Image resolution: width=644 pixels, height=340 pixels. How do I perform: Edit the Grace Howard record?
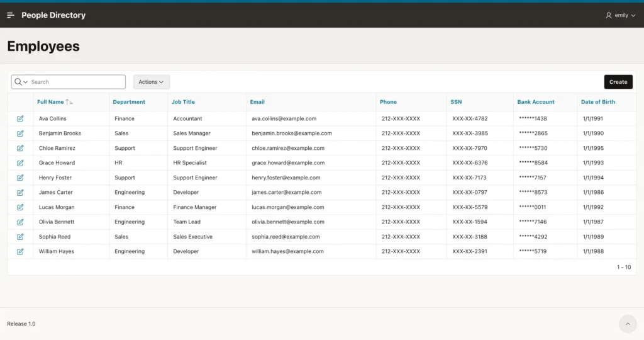coord(20,163)
